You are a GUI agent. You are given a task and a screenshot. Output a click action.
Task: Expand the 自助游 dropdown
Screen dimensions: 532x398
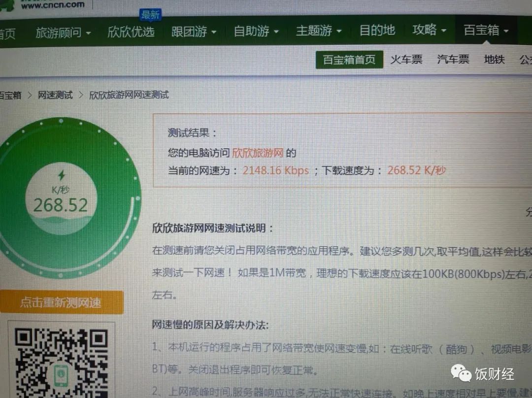(x=255, y=31)
